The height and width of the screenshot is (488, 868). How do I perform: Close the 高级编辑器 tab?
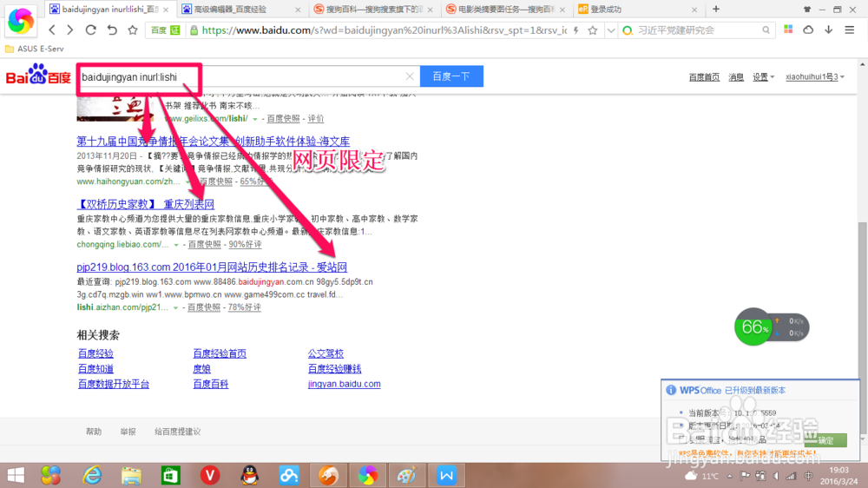(298, 10)
